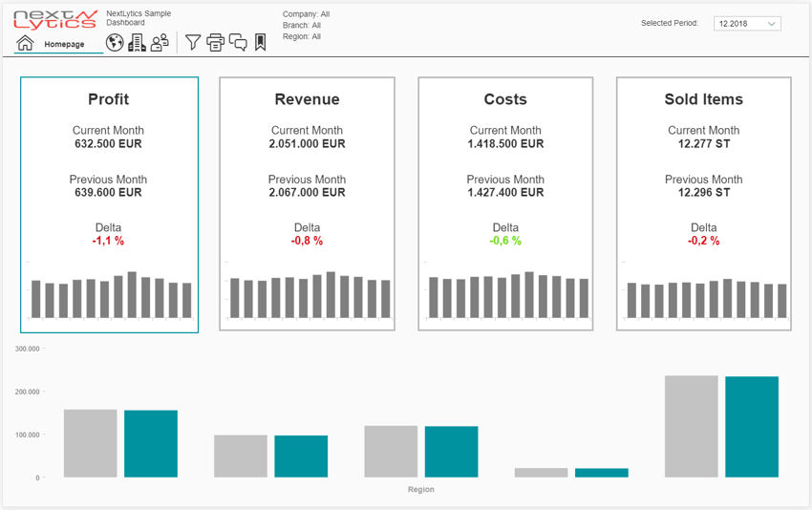Click the NextLytics logo

click(55, 19)
